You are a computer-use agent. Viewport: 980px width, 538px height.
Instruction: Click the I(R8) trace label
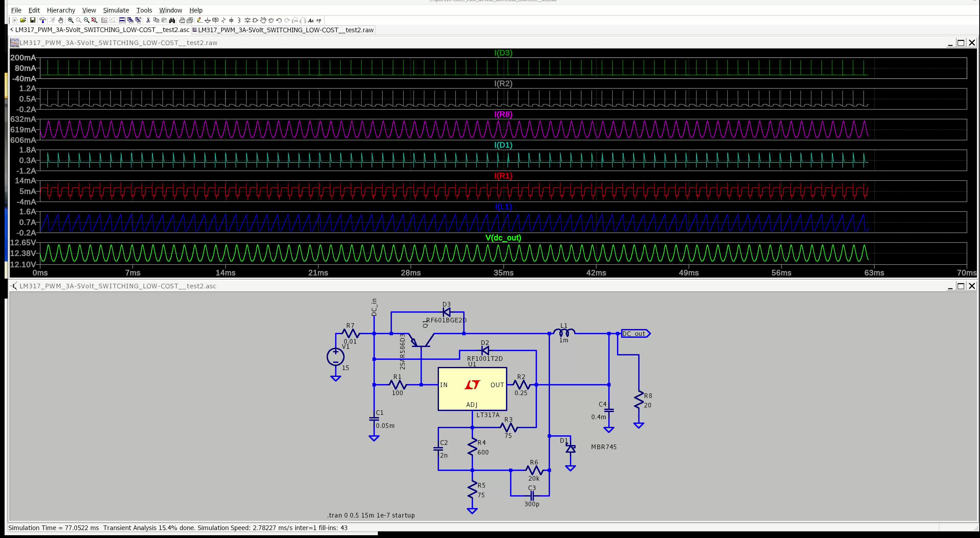click(x=503, y=114)
